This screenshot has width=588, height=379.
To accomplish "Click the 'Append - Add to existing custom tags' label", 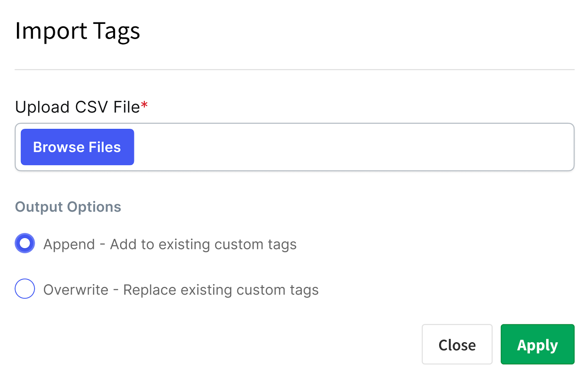I will [170, 245].
